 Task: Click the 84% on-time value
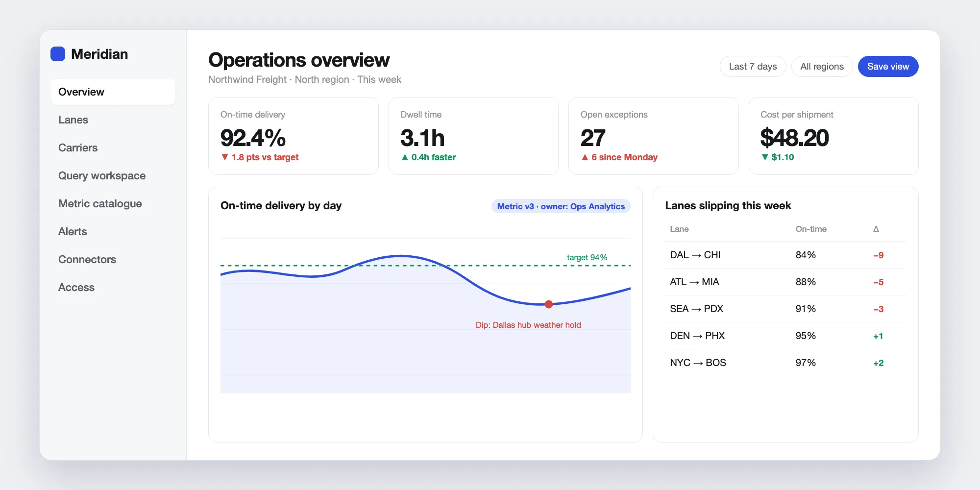click(806, 255)
